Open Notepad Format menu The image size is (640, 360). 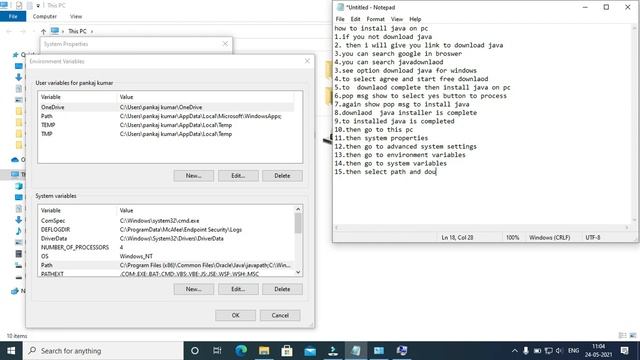pos(376,19)
